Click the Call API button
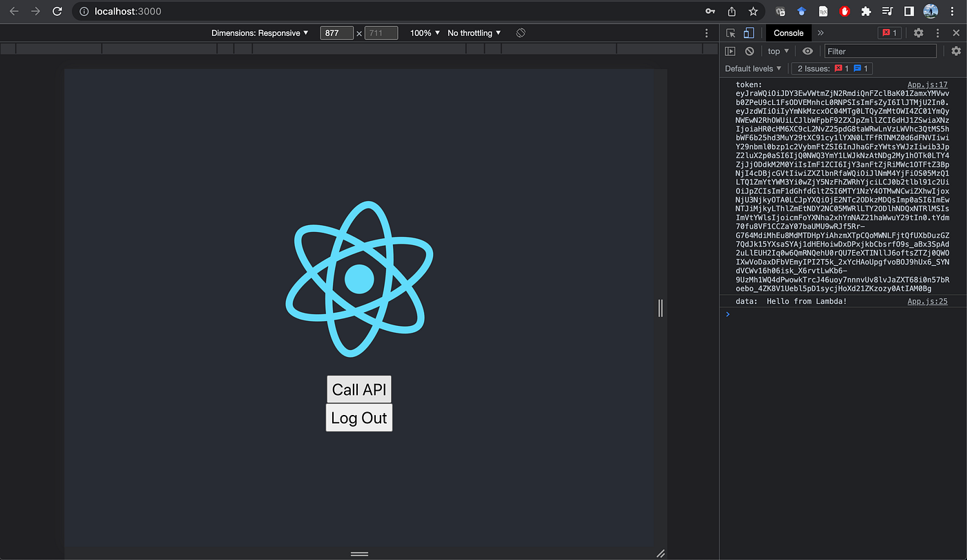Viewport: 967px width, 560px height. pyautogui.click(x=359, y=389)
